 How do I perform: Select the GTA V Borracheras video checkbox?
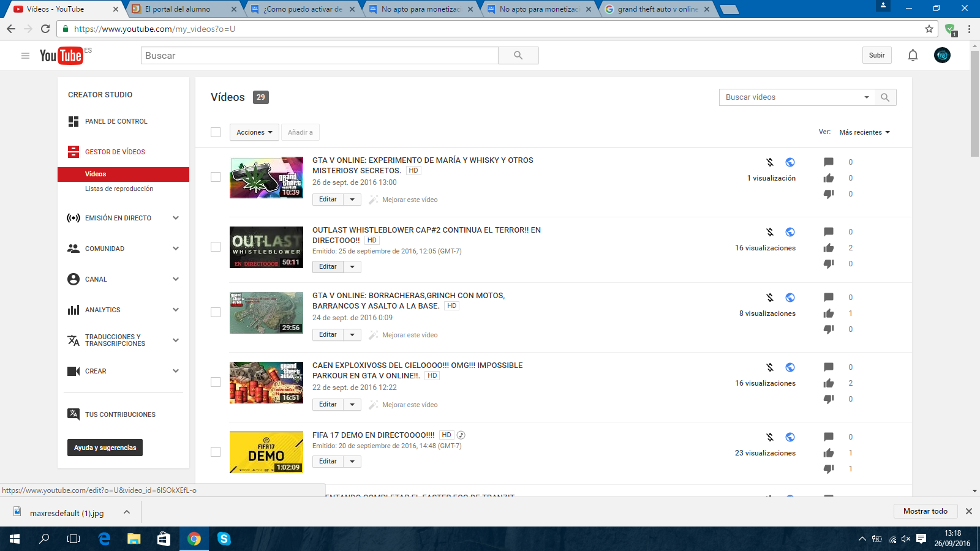pyautogui.click(x=216, y=312)
